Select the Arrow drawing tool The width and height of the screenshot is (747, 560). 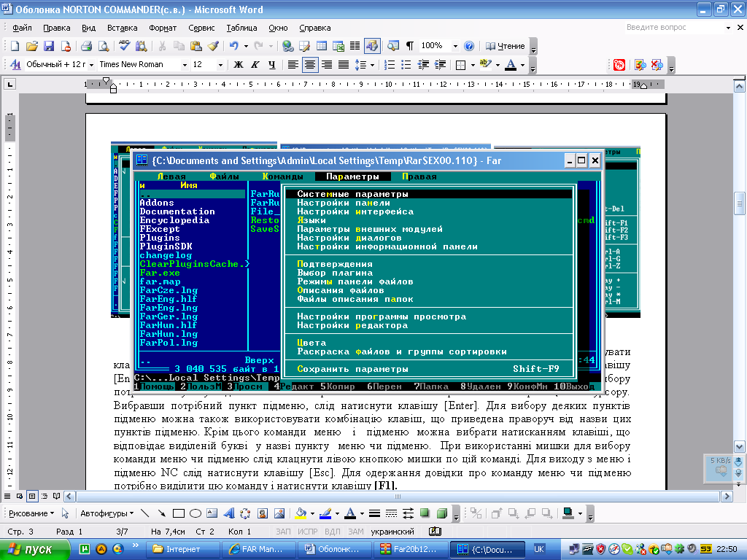(161, 513)
